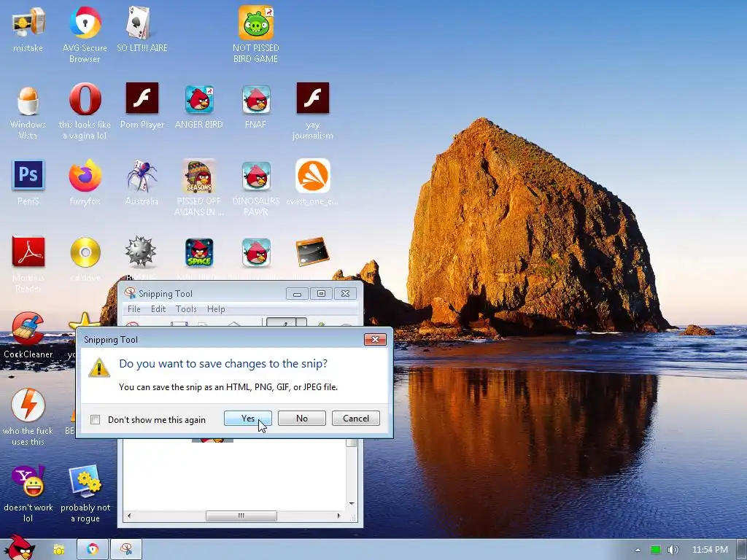Select the 'yay journalism' Flash icon
This screenshot has width=747, height=560.
tap(312, 112)
